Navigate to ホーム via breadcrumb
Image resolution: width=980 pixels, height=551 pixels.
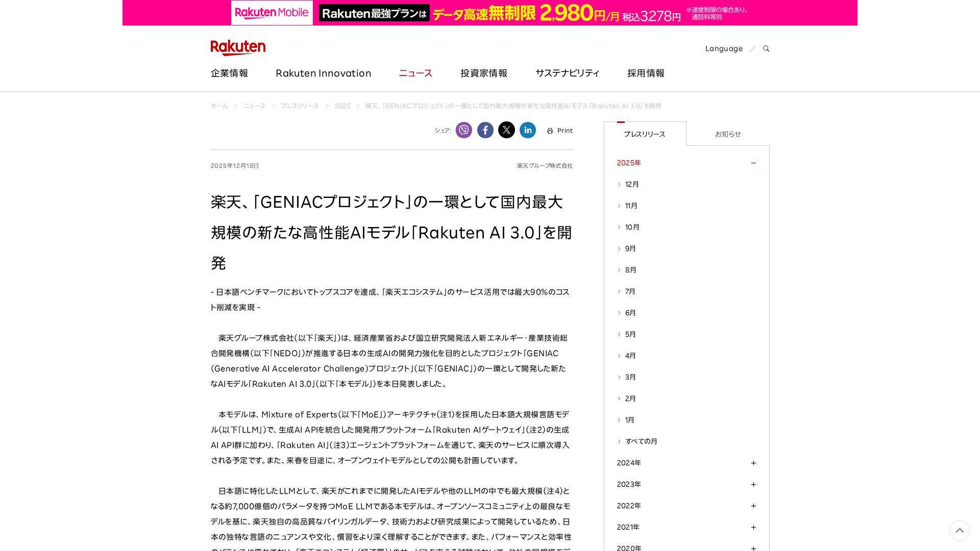point(219,106)
